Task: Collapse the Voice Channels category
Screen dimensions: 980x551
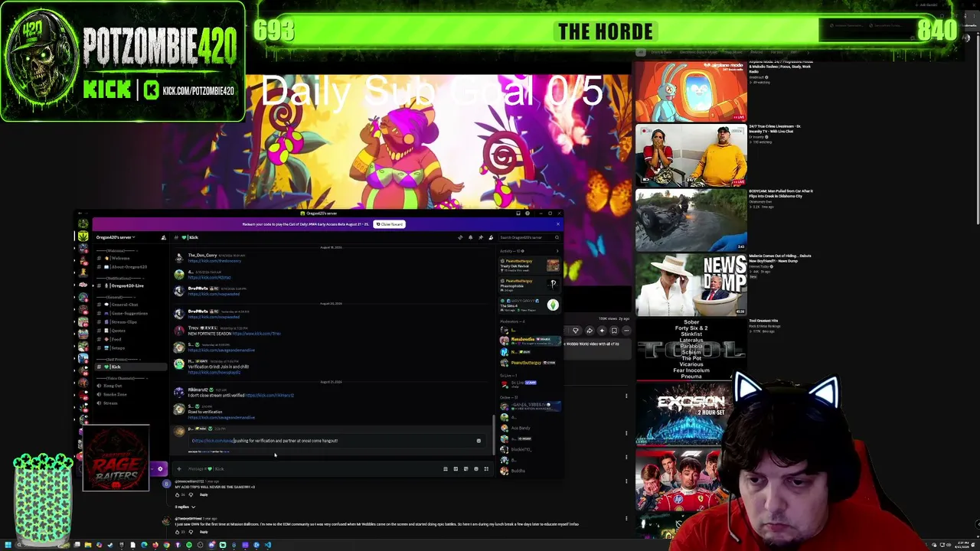Action: pos(121,378)
